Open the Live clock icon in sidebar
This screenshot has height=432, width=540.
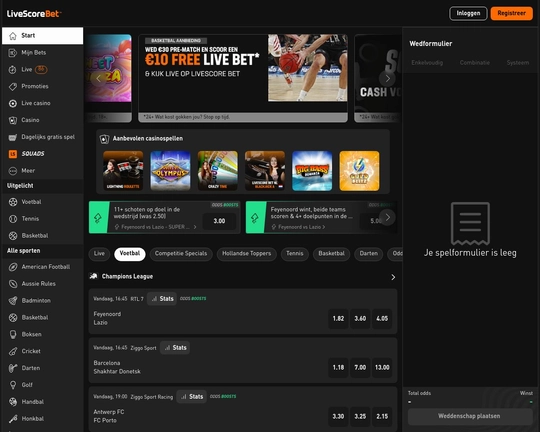[x=13, y=70]
